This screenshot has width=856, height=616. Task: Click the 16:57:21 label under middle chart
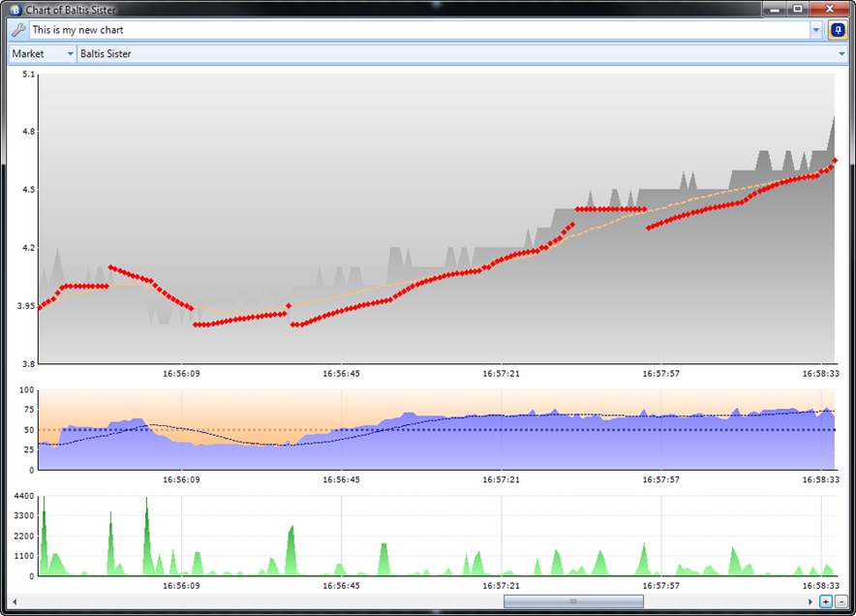[502, 480]
